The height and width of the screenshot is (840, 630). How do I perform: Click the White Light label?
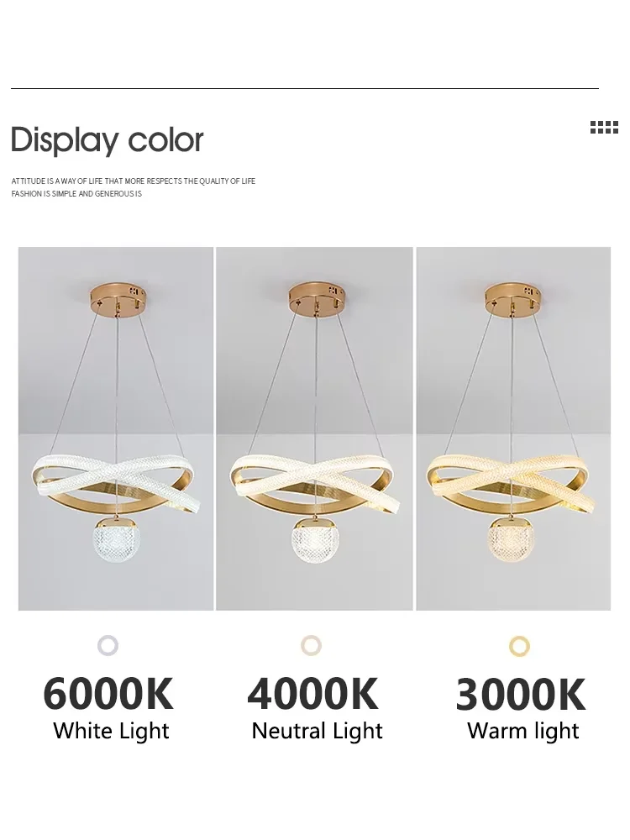click(111, 732)
